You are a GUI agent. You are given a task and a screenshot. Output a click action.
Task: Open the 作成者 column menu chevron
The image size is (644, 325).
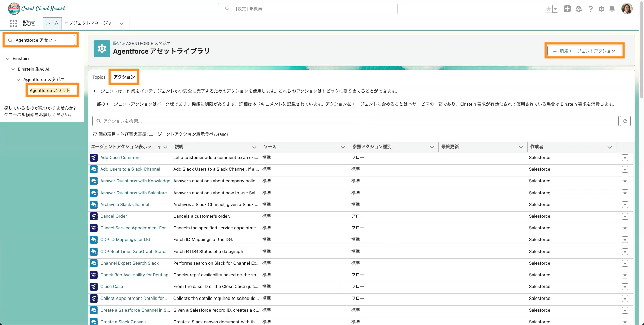tap(610, 147)
